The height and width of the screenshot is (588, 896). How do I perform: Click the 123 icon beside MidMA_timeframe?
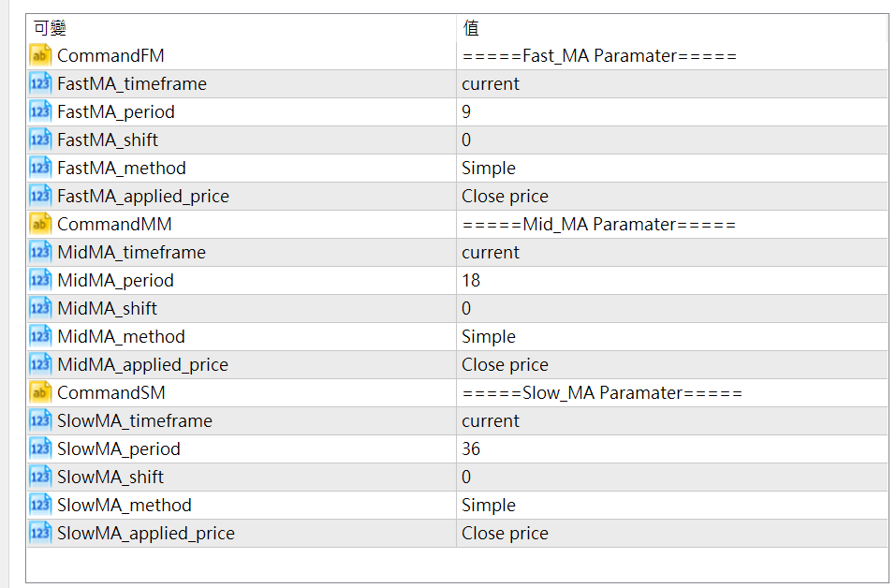(x=40, y=252)
